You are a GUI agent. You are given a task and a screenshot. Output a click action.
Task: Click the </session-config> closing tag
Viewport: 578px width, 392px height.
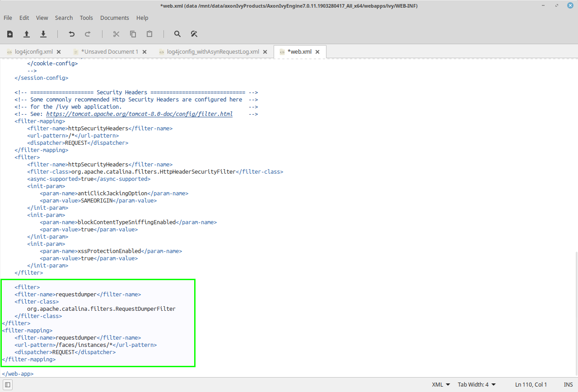(x=42, y=78)
